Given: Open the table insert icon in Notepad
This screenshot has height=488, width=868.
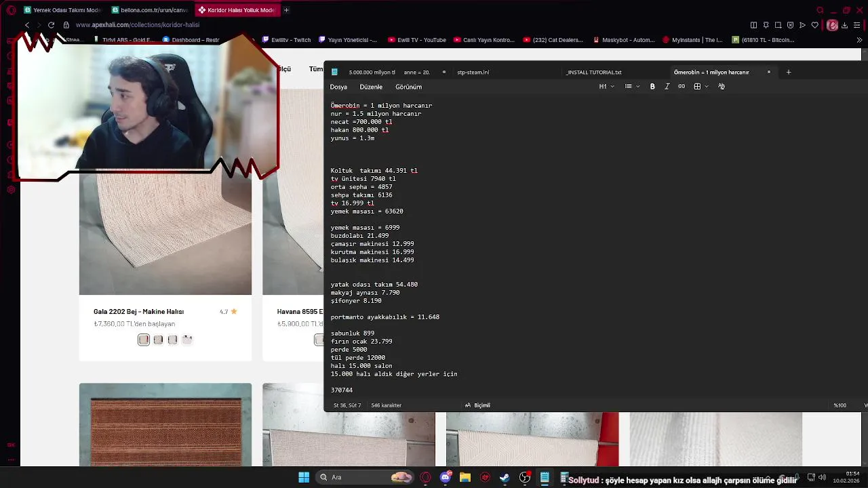Looking at the screenshot, I should pyautogui.click(x=697, y=87).
